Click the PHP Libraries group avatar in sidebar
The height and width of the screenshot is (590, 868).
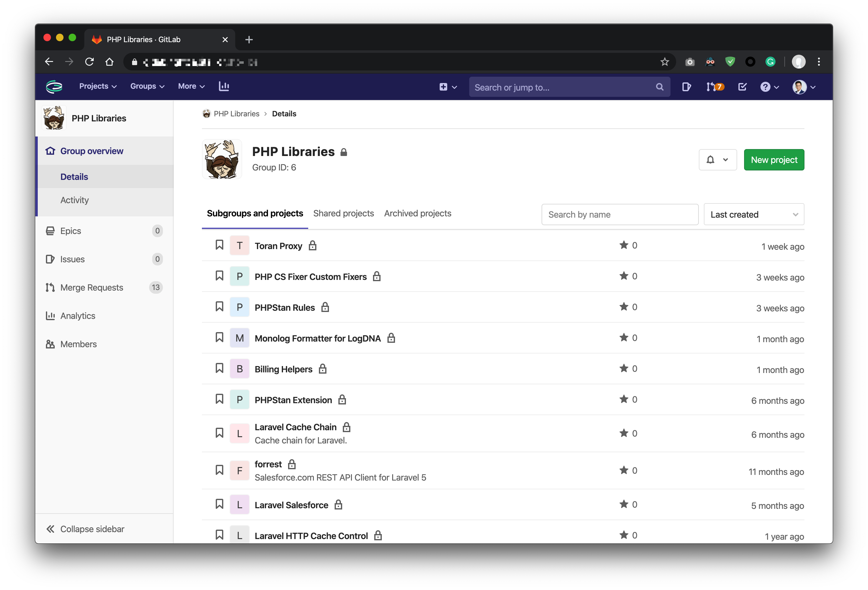[54, 118]
